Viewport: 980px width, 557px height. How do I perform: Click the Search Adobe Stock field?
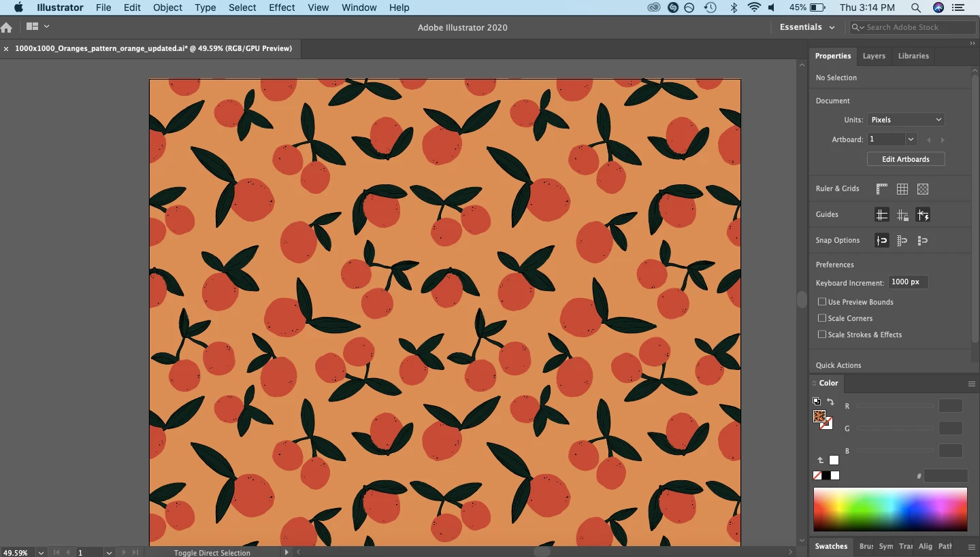coord(913,27)
